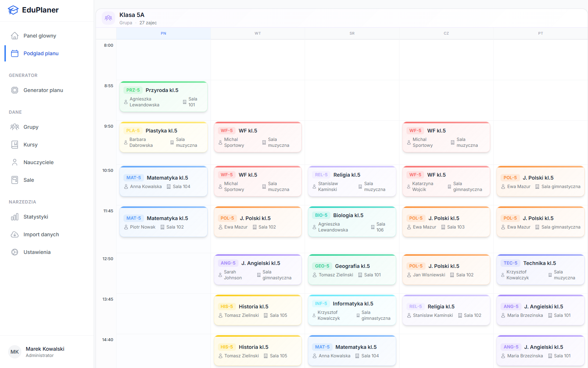Image resolution: width=588 pixels, height=368 pixels.
Task: Open the Przyroda kl.5 lesson card
Action: coord(164,97)
